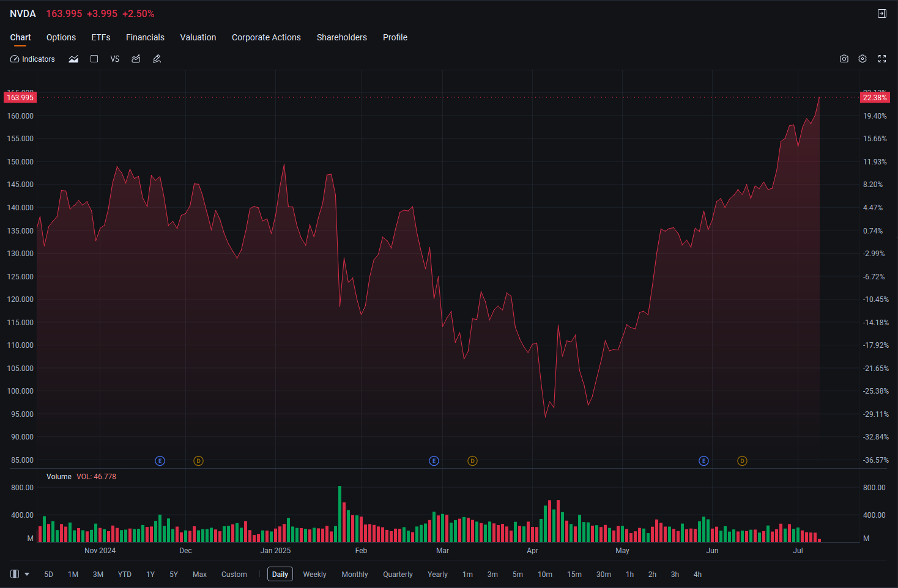Expand the layout dropdown arrow at bottom left

click(x=27, y=575)
